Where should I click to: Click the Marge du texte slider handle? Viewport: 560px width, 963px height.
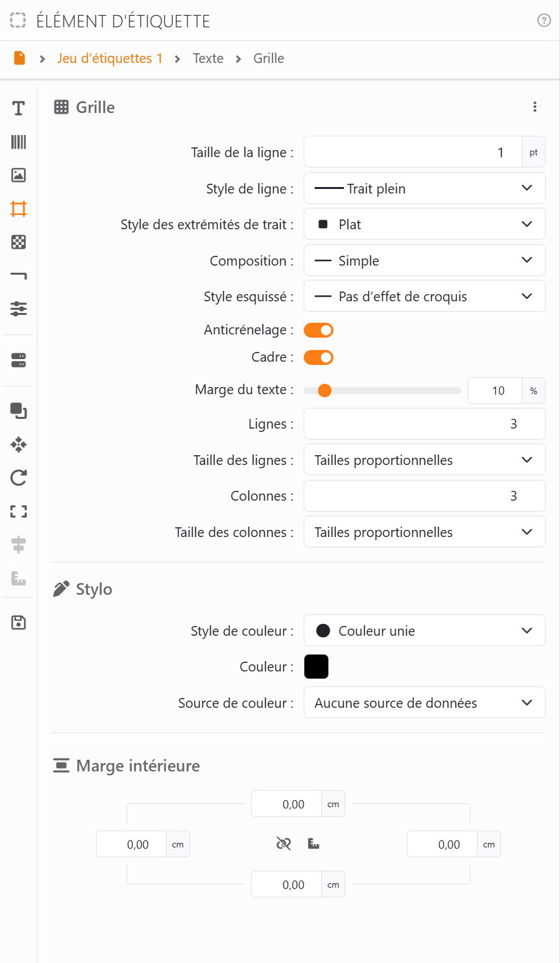pyautogui.click(x=325, y=390)
